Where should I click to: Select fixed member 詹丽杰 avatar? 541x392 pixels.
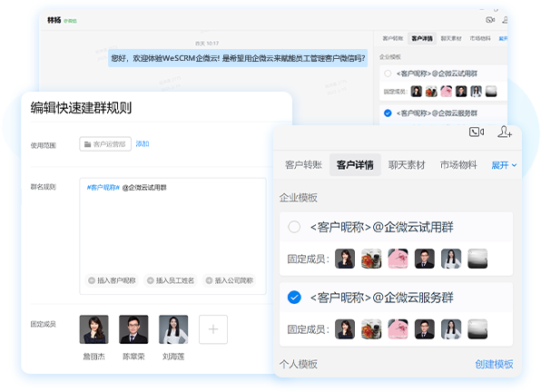point(93,329)
